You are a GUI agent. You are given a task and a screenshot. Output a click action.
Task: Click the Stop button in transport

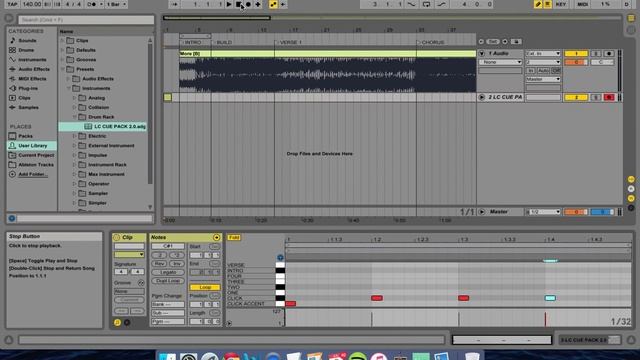click(239, 4)
